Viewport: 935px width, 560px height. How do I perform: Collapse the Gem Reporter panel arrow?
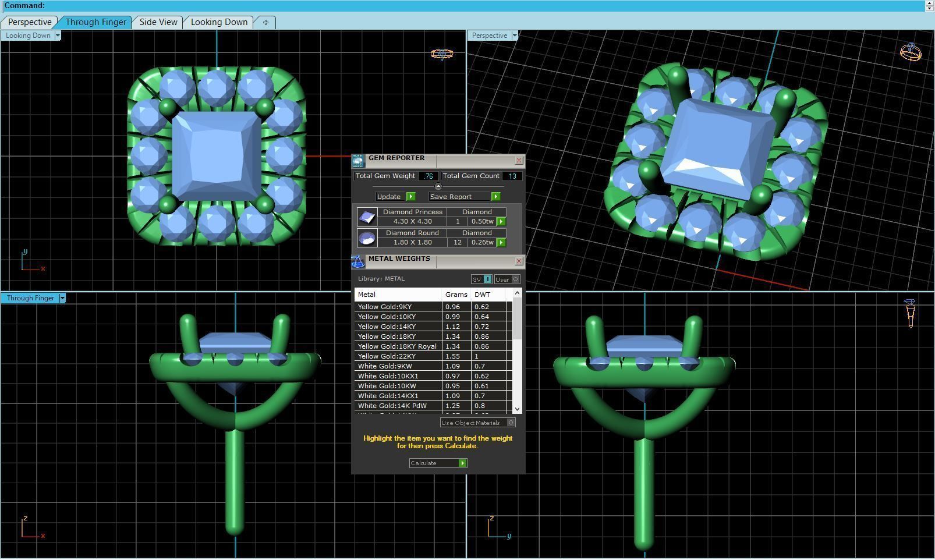(x=438, y=186)
